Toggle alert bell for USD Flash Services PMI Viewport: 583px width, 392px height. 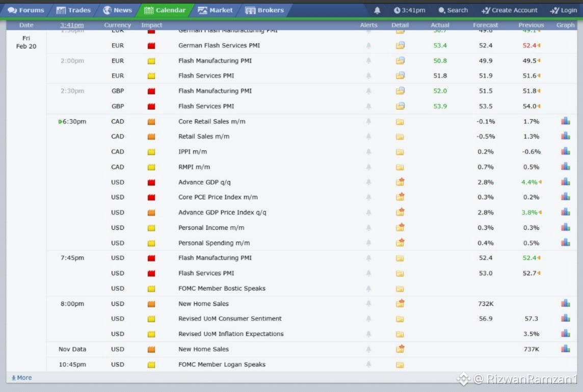tap(368, 273)
